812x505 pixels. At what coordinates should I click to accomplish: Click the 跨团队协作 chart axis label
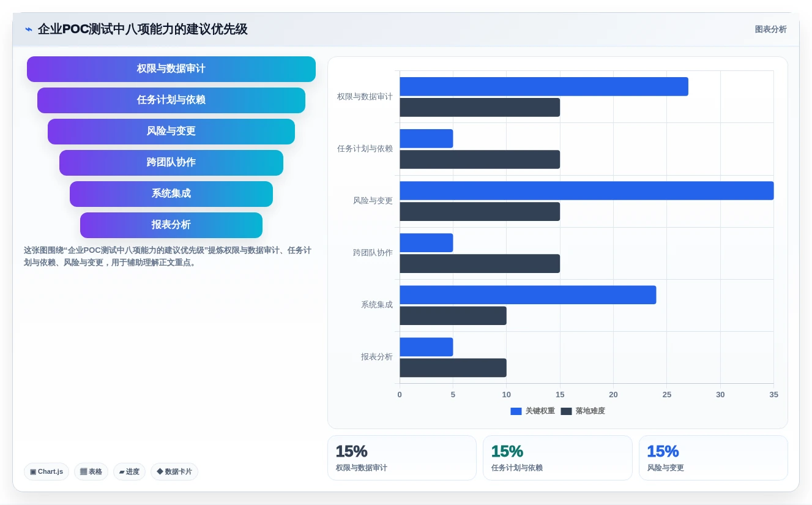point(373,253)
